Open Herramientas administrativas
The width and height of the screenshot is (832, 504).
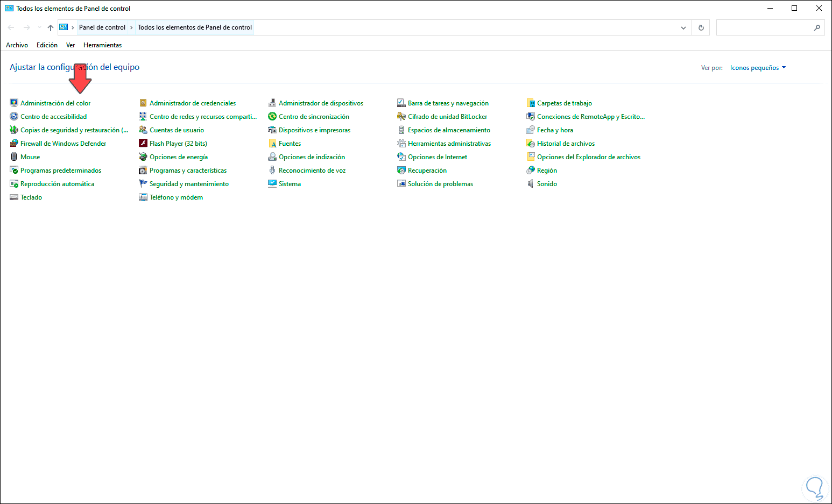[x=449, y=143]
